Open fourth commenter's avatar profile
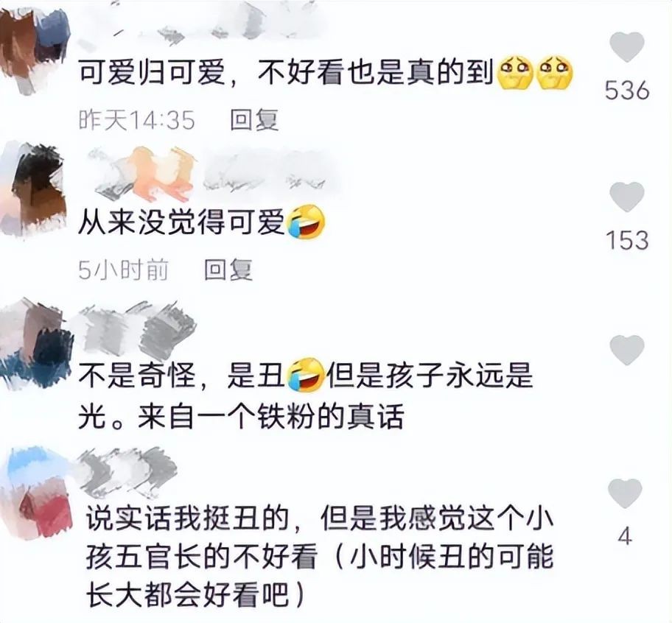Viewport: 672px width, 623px height. pos(38,493)
